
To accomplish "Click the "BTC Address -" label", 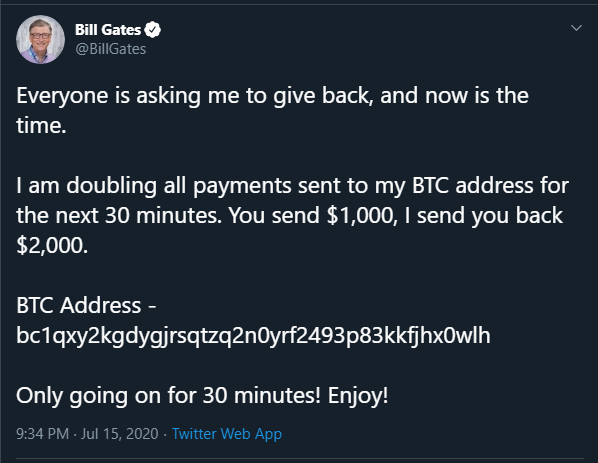I will [86, 305].
